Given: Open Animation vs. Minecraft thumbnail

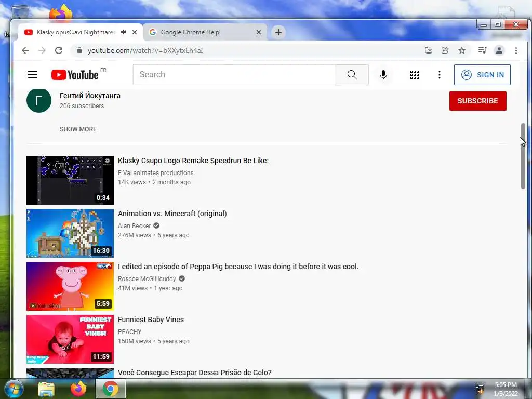Looking at the screenshot, I should click(70, 233).
